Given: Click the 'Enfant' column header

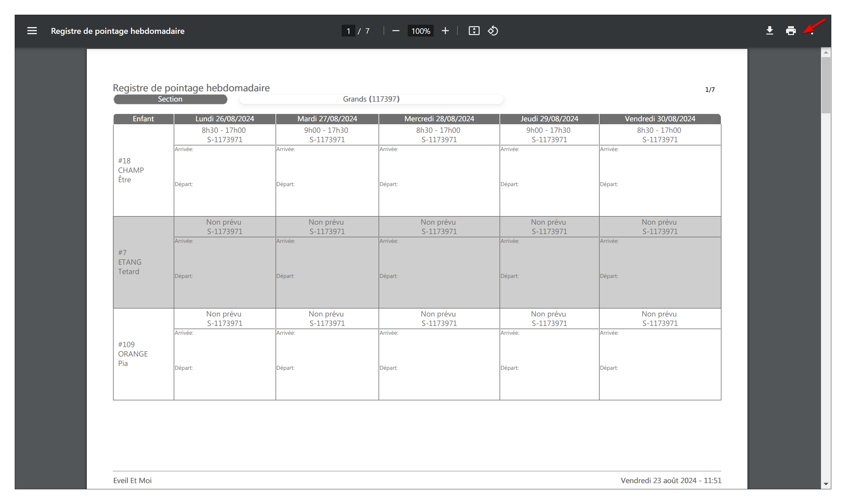Looking at the screenshot, I should click(143, 119).
